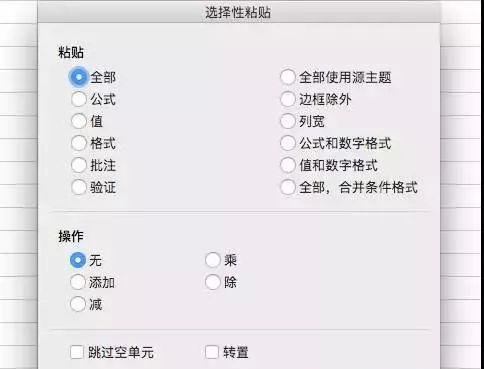Select the 减 operation radio button

(78, 304)
